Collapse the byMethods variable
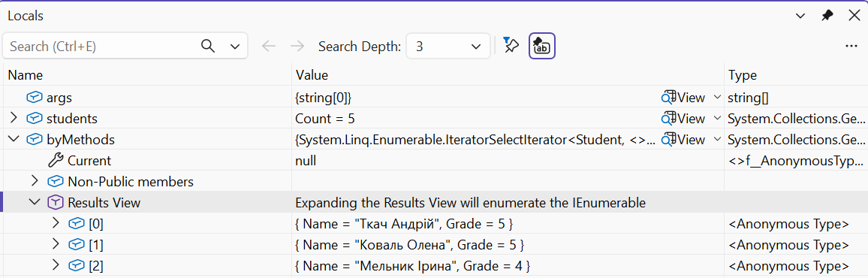Viewport: 868px width, 278px height. pyautogui.click(x=14, y=139)
